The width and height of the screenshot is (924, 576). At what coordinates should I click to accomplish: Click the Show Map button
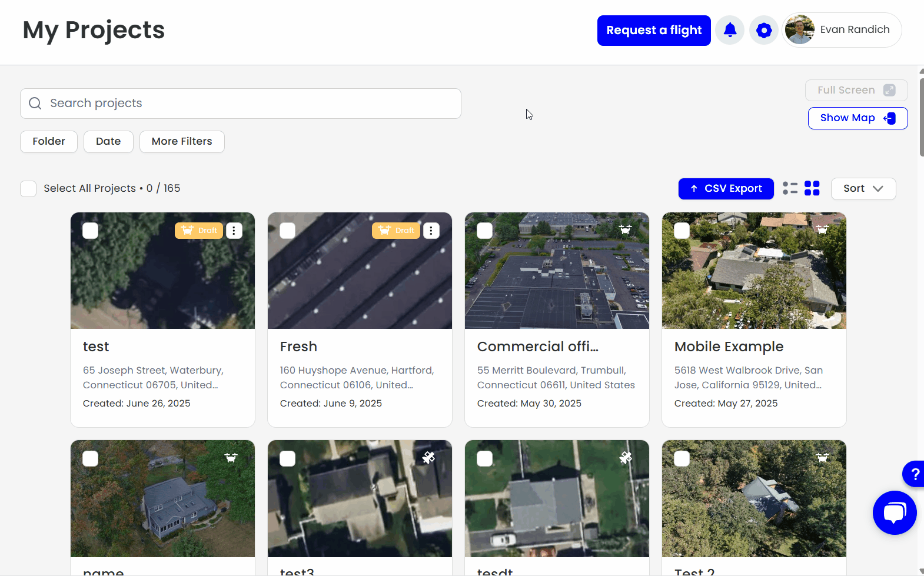click(857, 118)
